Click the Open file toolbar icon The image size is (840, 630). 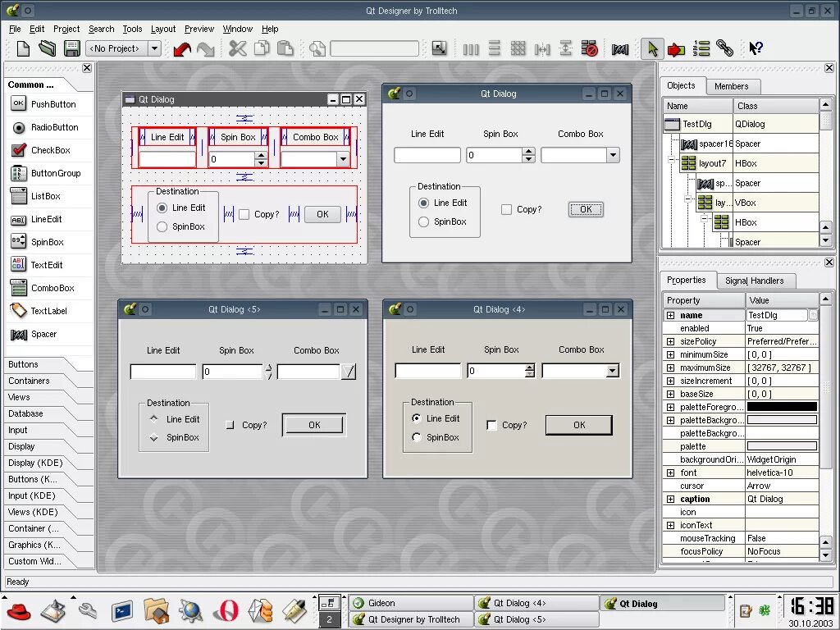coord(47,48)
